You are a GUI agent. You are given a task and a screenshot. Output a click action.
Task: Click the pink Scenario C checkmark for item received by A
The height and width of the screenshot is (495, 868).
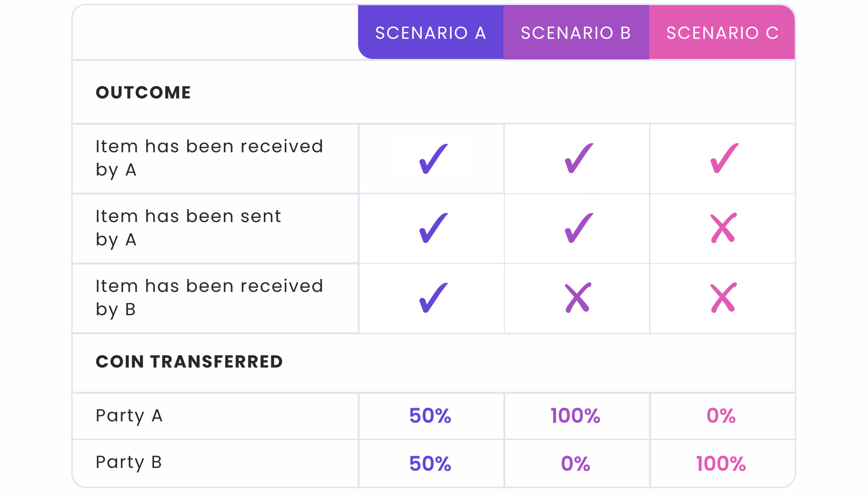pos(724,159)
